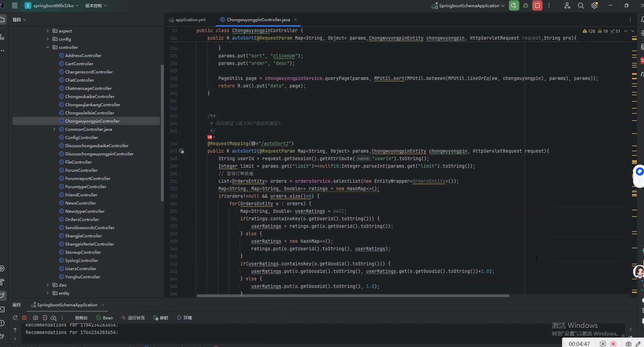Expand the dao folder

48,285
